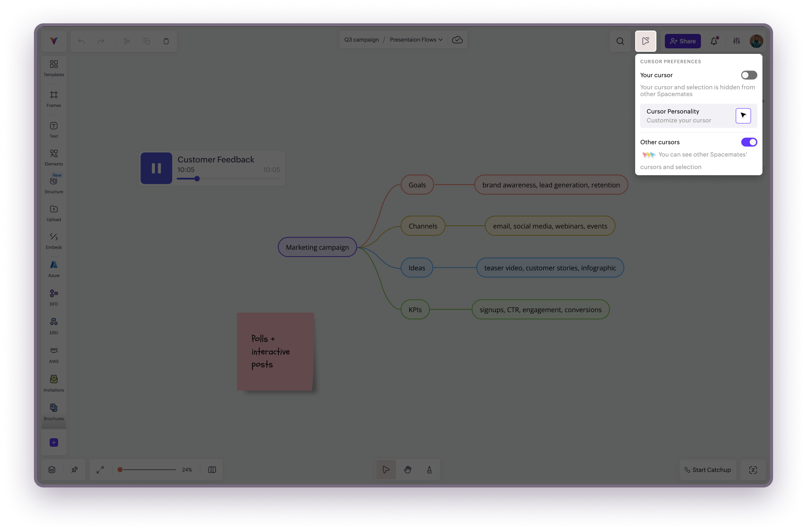
Task: Select the Channels node
Action: (x=423, y=226)
